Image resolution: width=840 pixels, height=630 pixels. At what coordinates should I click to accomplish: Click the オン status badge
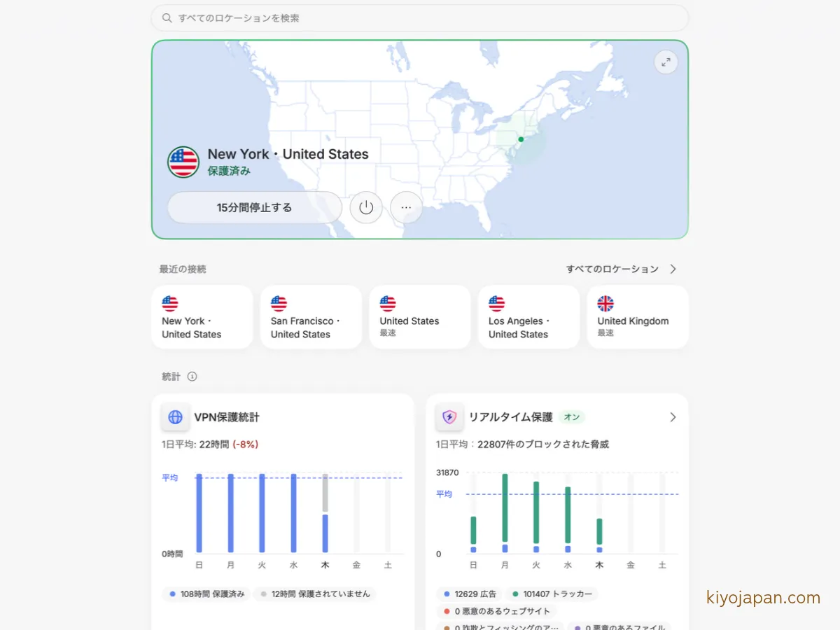point(572,417)
